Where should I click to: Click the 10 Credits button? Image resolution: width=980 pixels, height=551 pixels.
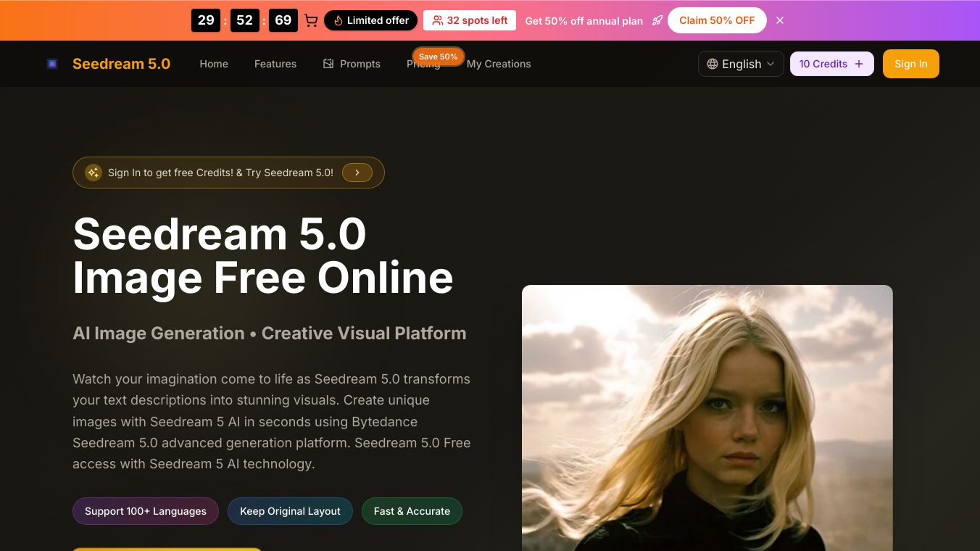[x=831, y=64]
